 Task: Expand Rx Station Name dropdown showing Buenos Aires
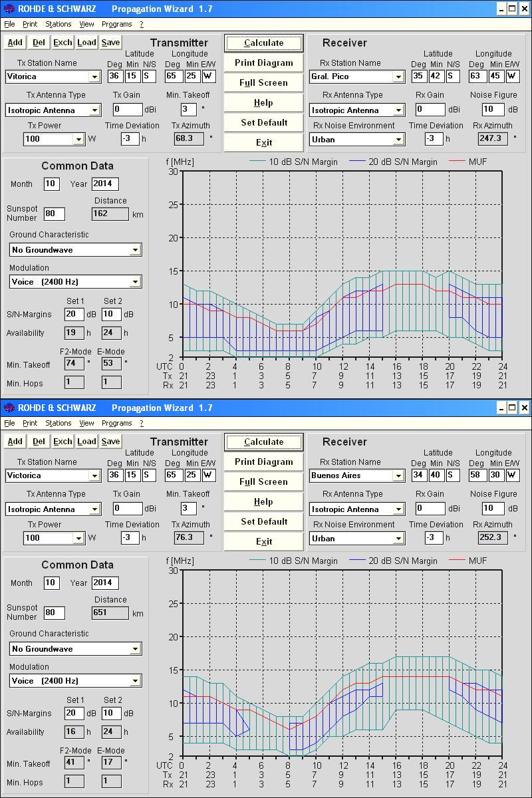398,475
